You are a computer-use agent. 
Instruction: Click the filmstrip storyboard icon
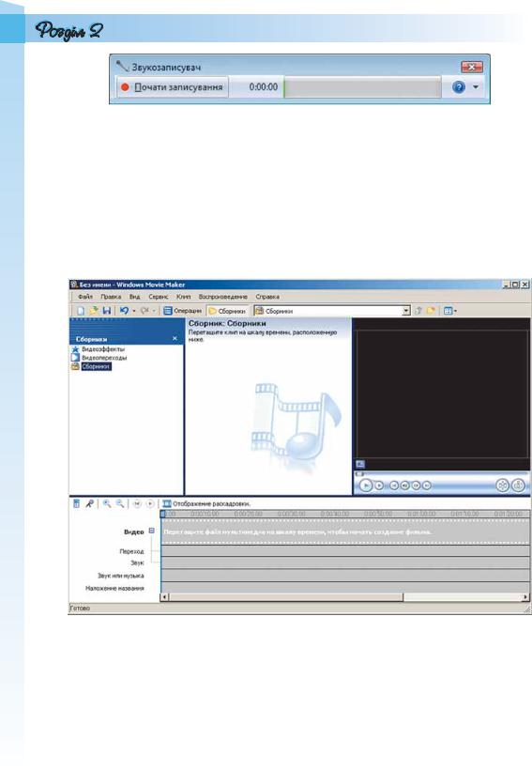[x=167, y=503]
